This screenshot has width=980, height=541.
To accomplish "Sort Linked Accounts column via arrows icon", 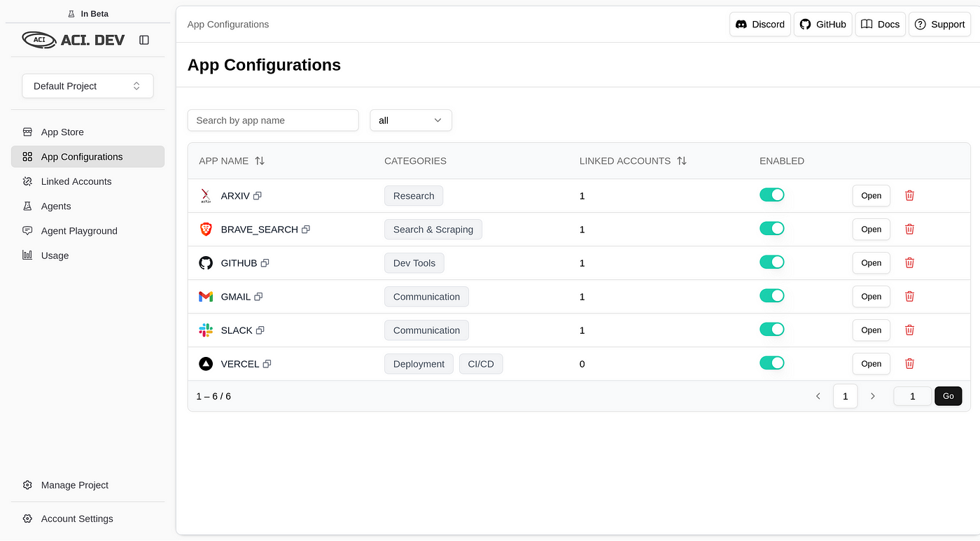I will (x=682, y=161).
